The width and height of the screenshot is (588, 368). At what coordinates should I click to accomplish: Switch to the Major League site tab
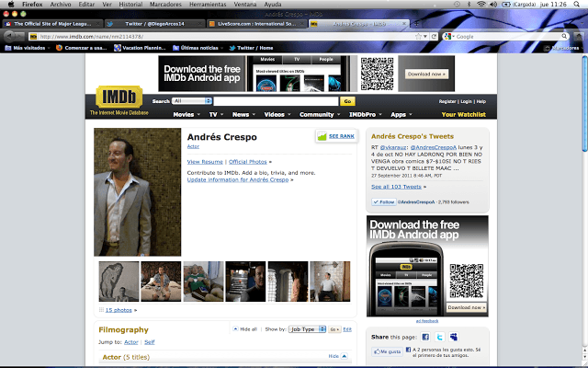tap(52, 24)
